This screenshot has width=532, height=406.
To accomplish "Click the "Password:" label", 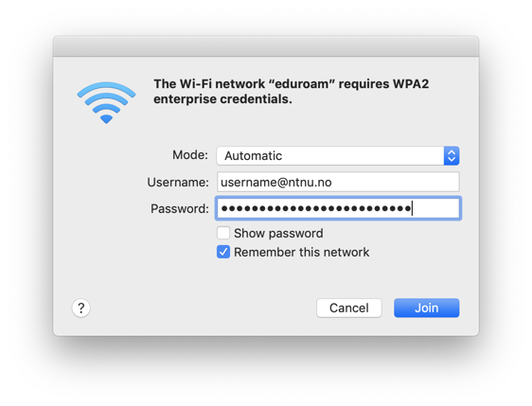I will click(180, 208).
